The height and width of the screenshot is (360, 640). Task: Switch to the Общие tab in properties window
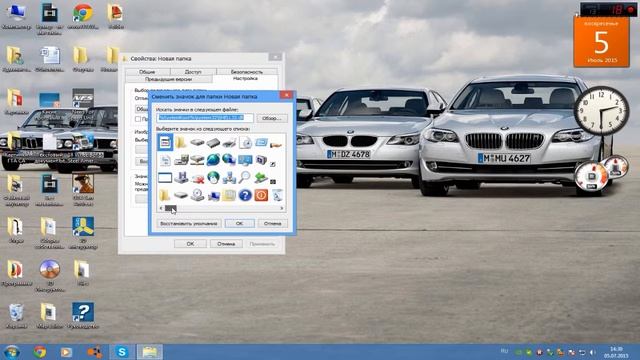coord(147,72)
